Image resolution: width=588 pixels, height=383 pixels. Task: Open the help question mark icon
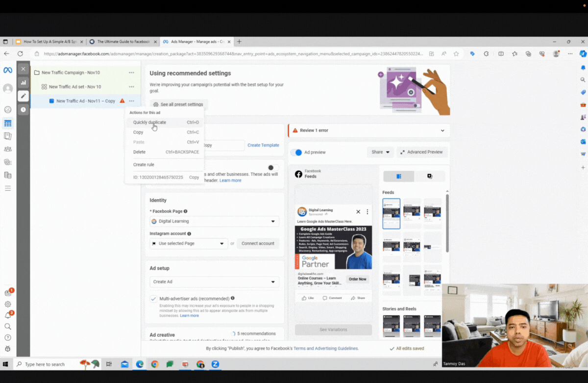pos(8,338)
